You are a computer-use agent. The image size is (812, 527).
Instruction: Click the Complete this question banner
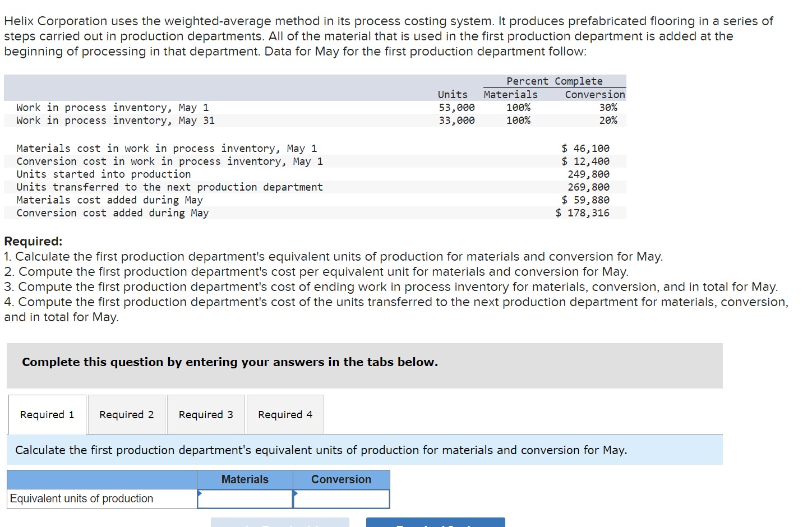tap(229, 362)
